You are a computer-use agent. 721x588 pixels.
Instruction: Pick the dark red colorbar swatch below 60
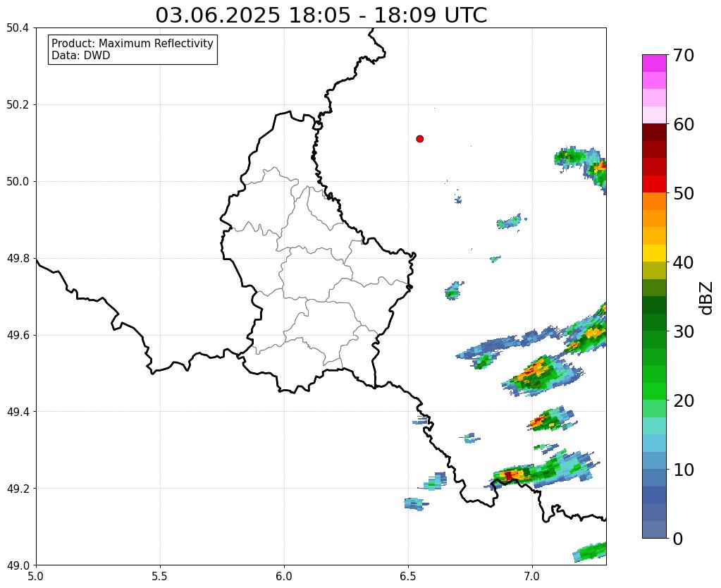pos(654,133)
